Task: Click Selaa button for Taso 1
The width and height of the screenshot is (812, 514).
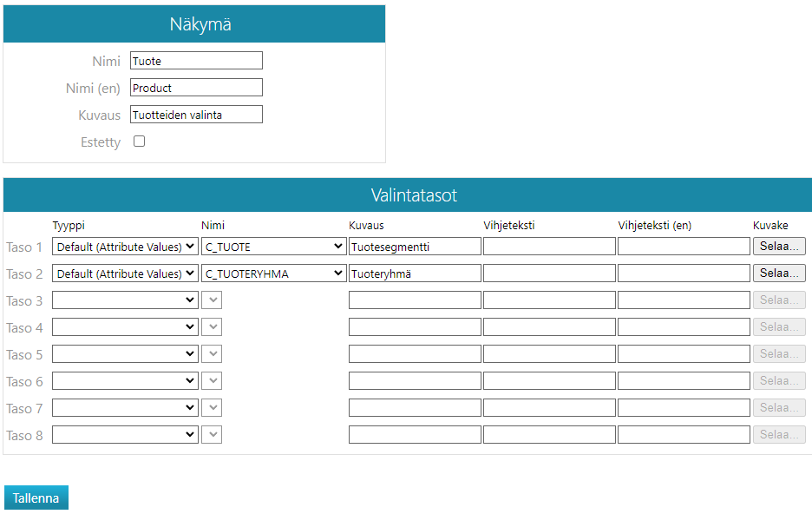Action: 778,247
